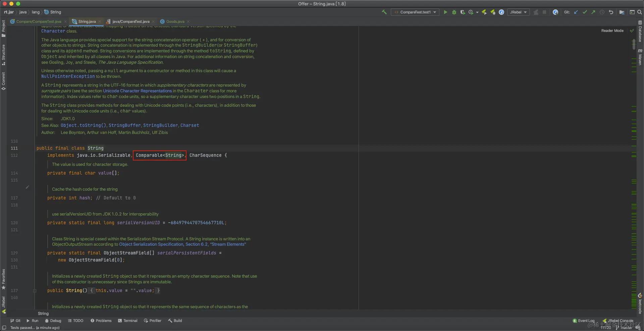644x331 pixels.
Task: Open the Debug tool window tab
Action: [53, 321]
